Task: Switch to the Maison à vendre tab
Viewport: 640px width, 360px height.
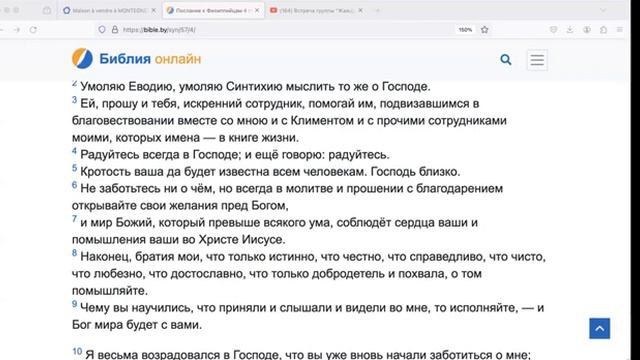Action: coord(109,10)
